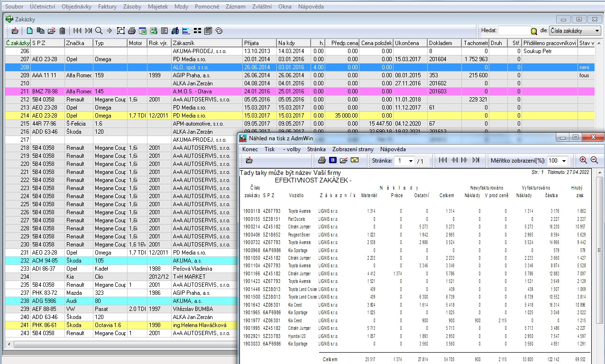Open the Objednávky menu
The width and height of the screenshot is (605, 364).
pyautogui.click(x=77, y=7)
